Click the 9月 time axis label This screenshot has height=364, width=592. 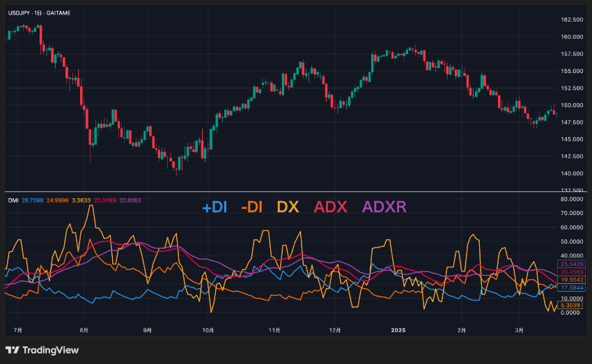click(x=147, y=331)
